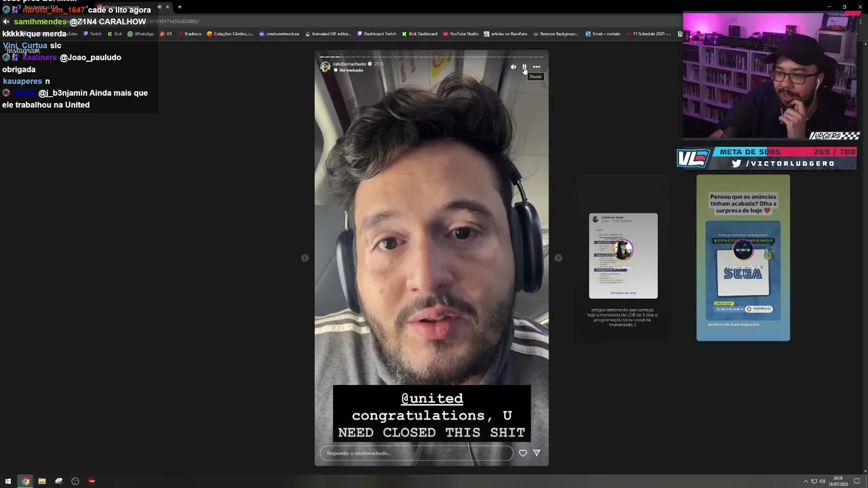Screen dimensions: 868x488
Task: Like the story with the heart icon
Action: click(x=523, y=453)
